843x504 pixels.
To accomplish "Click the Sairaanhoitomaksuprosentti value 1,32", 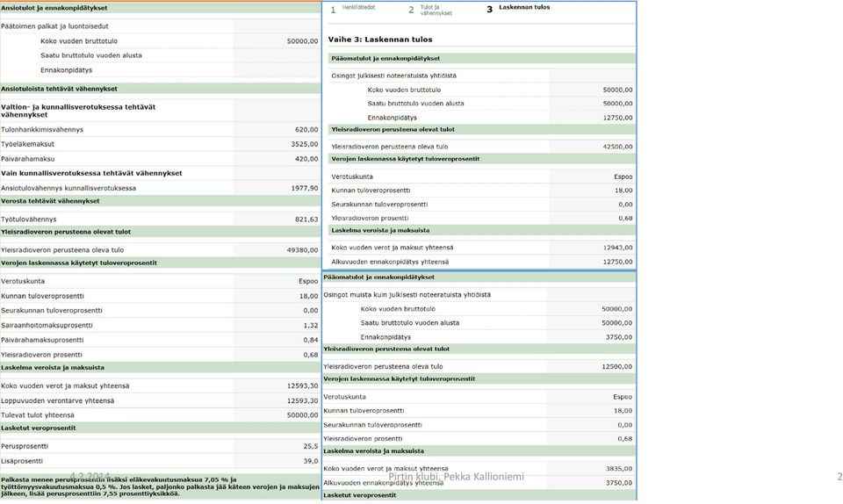I will click(x=310, y=325).
